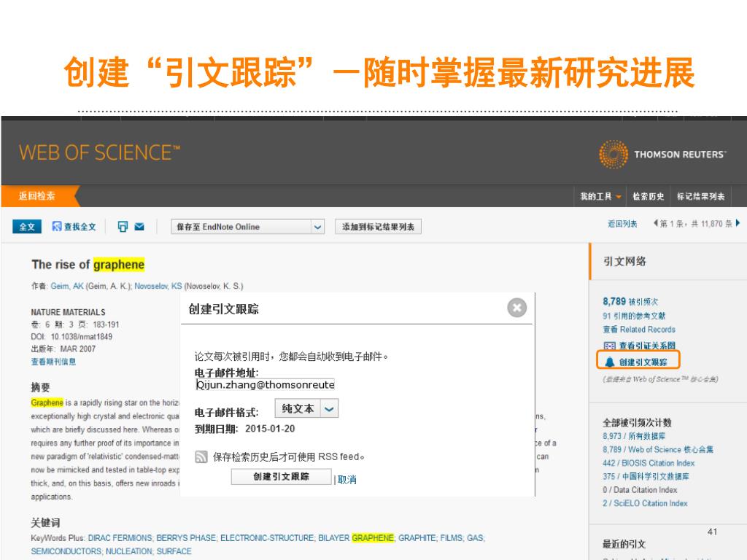
Task: Click keyword NUCLEATION
Action: 128,551
